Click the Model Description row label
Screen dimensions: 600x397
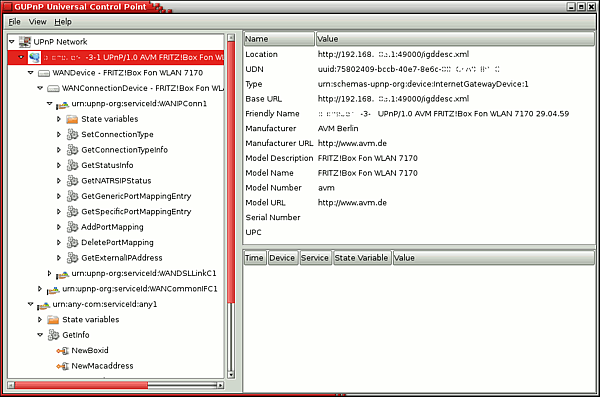[279, 158]
